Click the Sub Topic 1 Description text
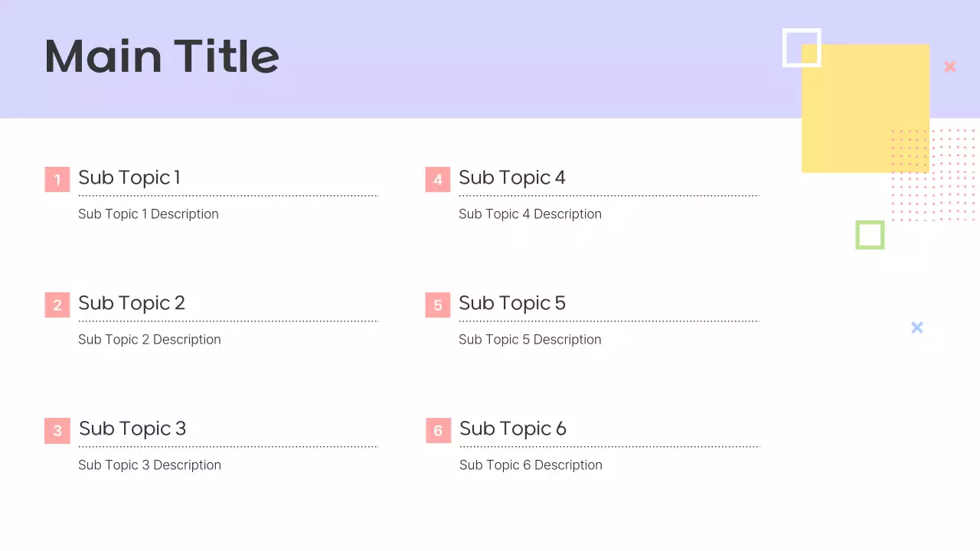Image resolution: width=980 pixels, height=551 pixels. coord(149,214)
